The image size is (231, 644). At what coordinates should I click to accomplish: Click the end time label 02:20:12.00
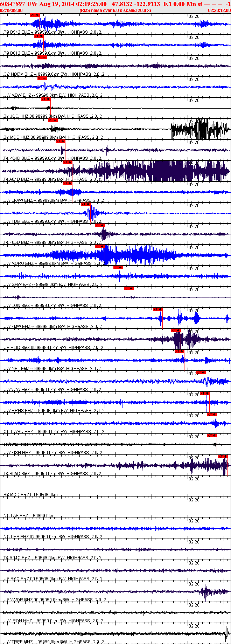point(219,11)
